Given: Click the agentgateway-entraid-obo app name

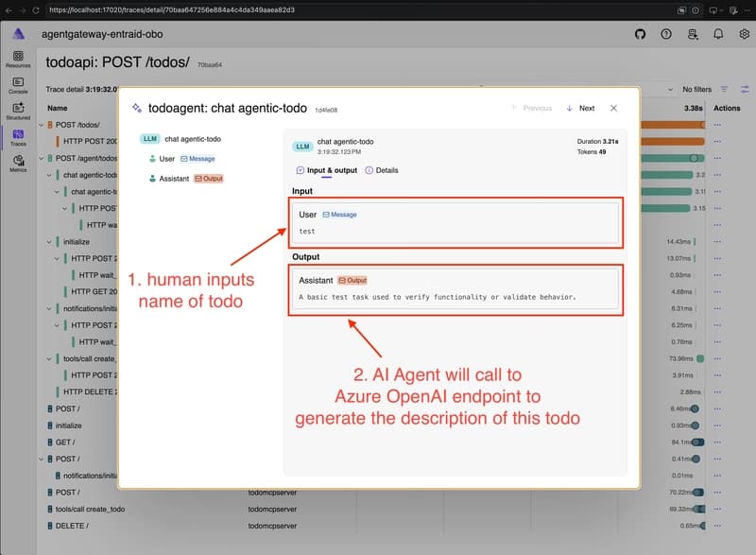Looking at the screenshot, I should [102, 34].
